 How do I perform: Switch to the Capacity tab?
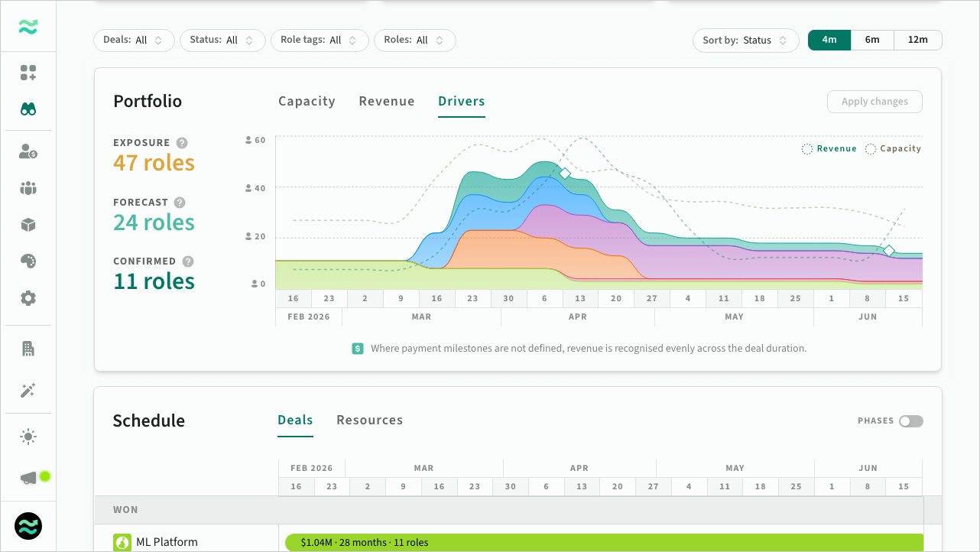(x=307, y=102)
